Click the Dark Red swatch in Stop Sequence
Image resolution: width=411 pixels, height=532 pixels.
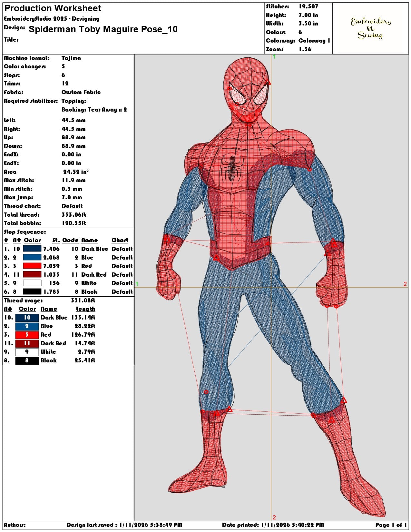pos(32,274)
